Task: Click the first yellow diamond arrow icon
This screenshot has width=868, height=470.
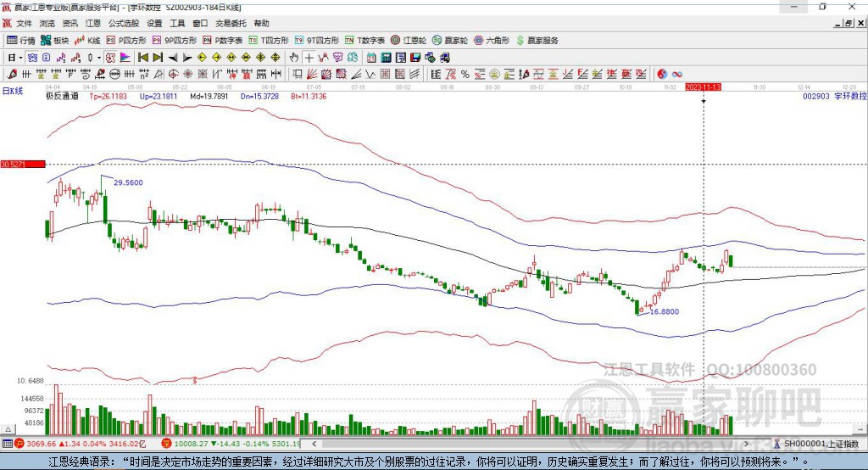Action: (202, 58)
